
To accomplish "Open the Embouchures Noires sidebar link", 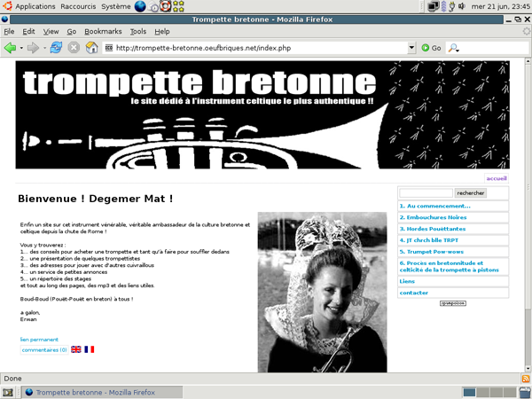I will (x=433, y=216).
